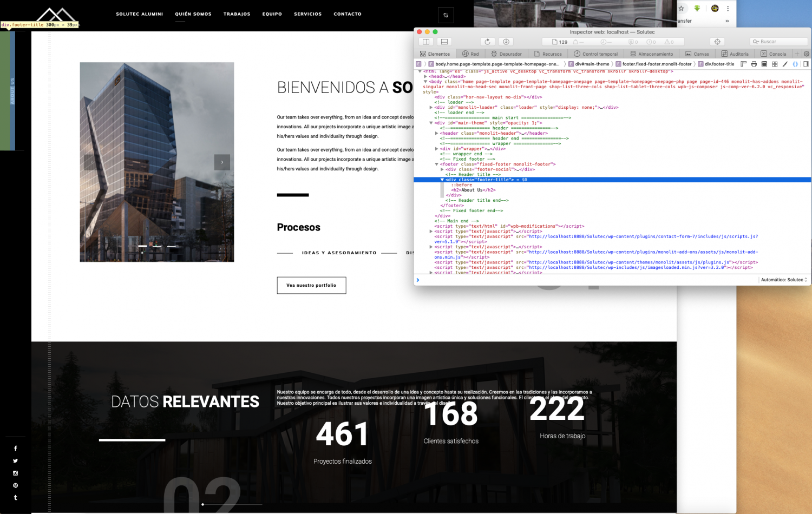Toggle the filled square appearance icon in path bar
Image resolution: width=812 pixels, height=514 pixels.
pos(764,64)
